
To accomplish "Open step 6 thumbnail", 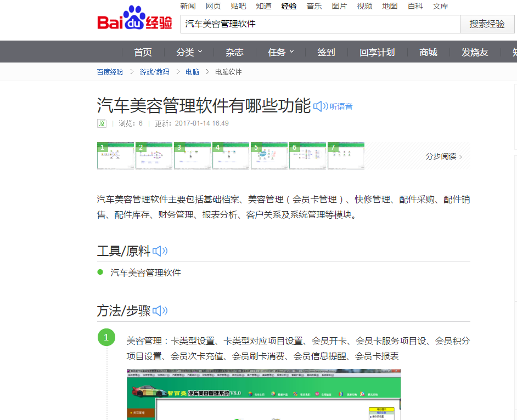I will [308, 156].
